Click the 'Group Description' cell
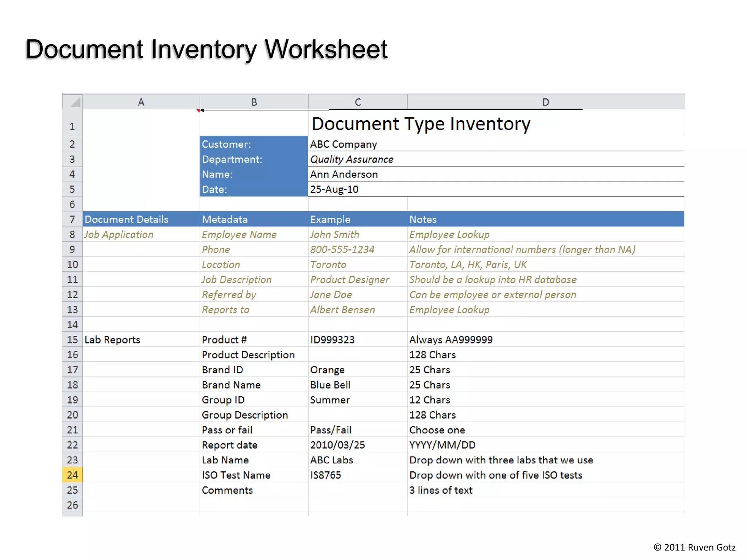 tap(254, 415)
